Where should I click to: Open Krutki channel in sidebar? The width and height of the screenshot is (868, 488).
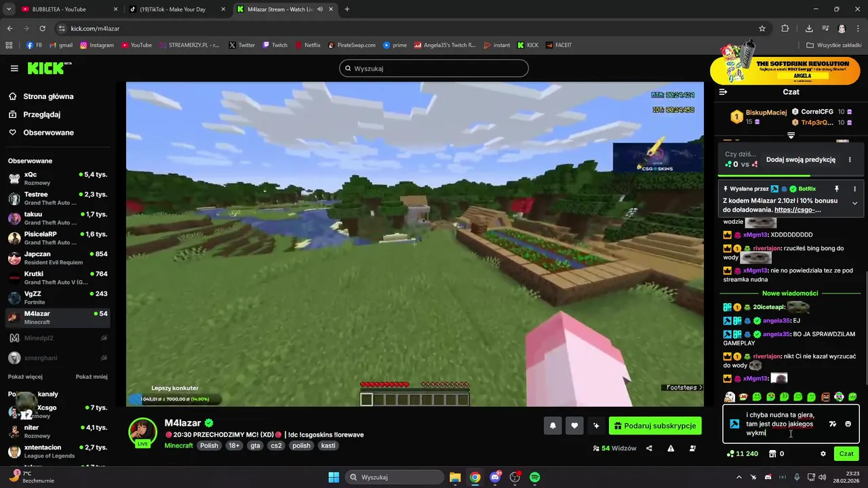click(x=58, y=278)
